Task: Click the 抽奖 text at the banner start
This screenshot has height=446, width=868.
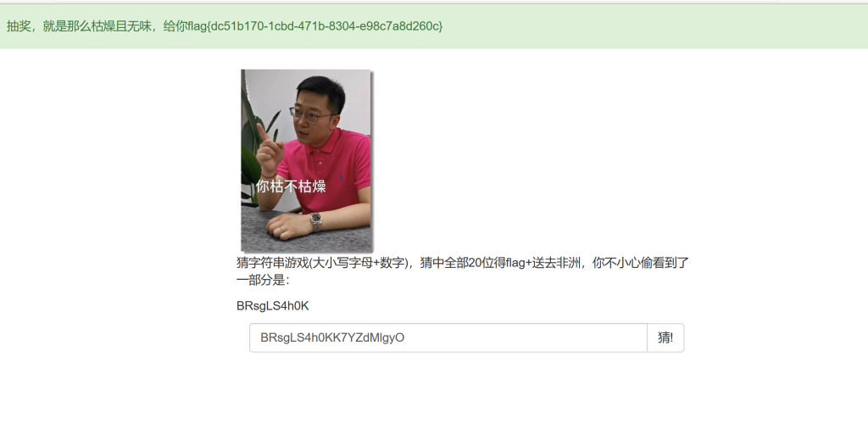Action: pyautogui.click(x=19, y=26)
